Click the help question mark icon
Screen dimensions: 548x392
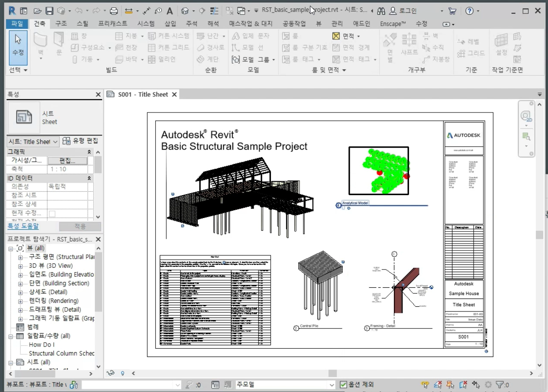469,11
